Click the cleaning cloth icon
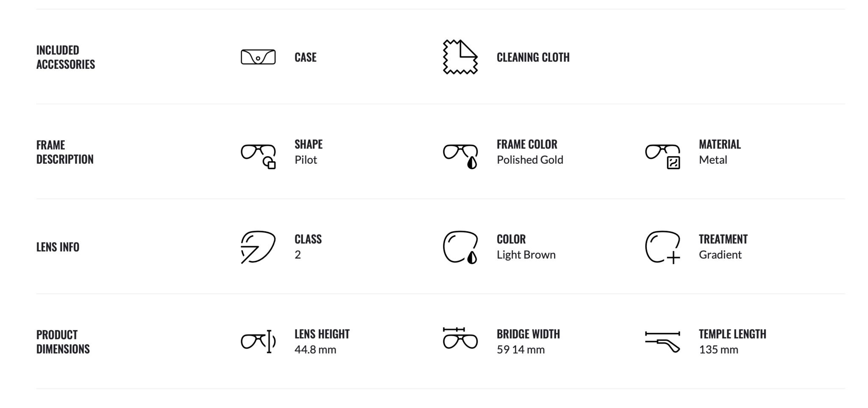868x408 pixels. click(460, 57)
